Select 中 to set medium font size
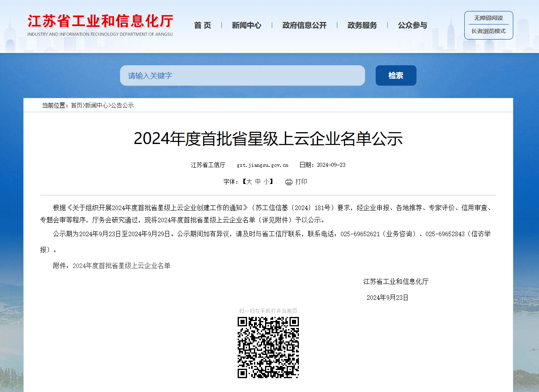The height and width of the screenshot is (392, 539). (258, 182)
